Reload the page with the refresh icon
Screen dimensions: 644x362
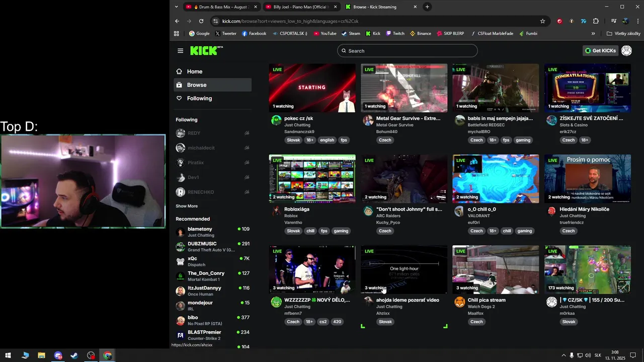[x=201, y=21]
